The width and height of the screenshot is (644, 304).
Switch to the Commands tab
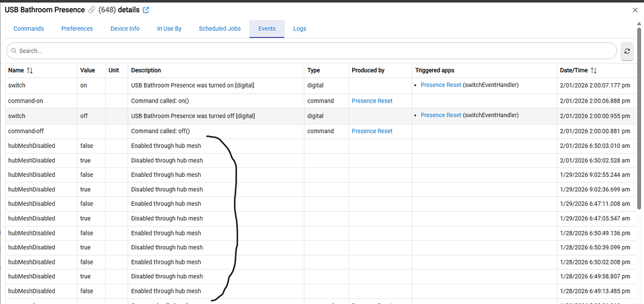pyautogui.click(x=29, y=29)
